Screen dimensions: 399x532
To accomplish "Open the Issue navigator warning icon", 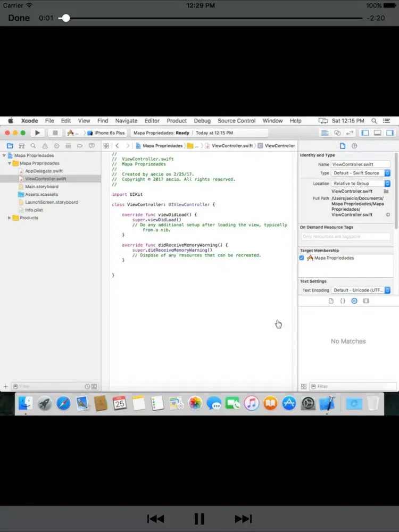I will (45, 146).
